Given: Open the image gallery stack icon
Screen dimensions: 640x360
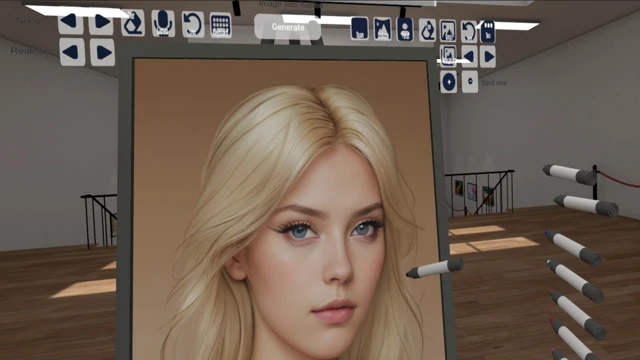Looking at the screenshot, I should click(x=448, y=56).
